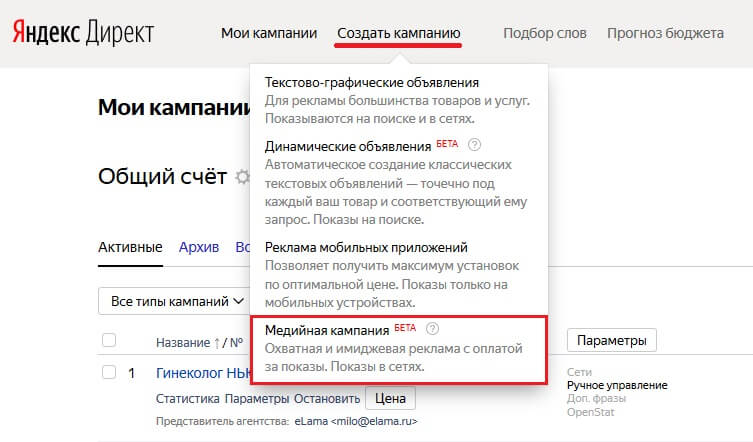
Task: Choose Текстово-графические объявления campaign type
Action: (372, 83)
